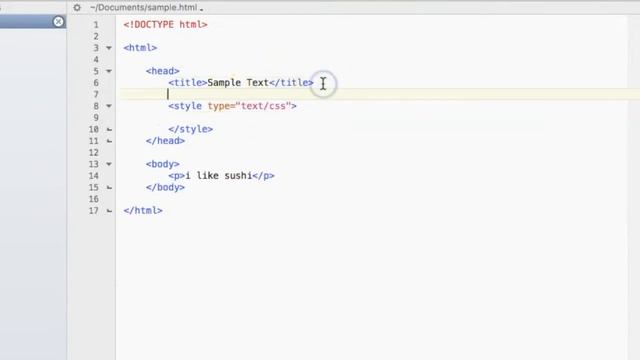
Task: Collapse the html fold on line 3
Action: [x=109, y=48]
